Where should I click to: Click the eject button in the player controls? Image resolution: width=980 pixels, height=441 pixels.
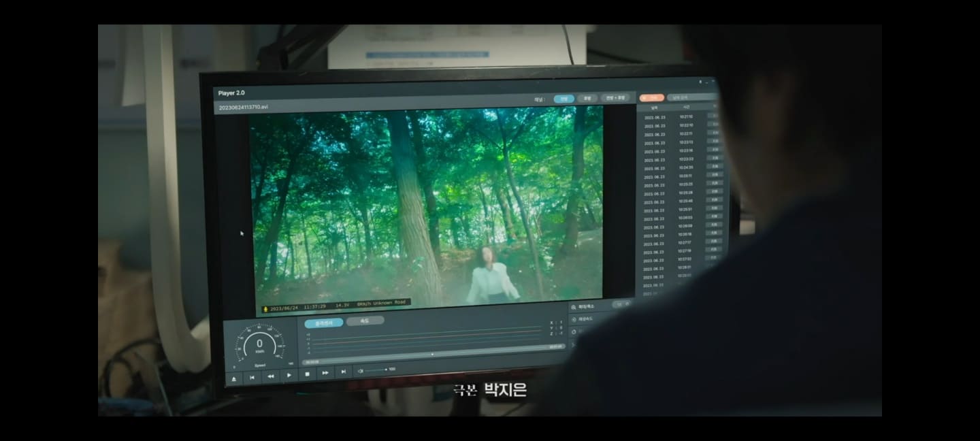pyautogui.click(x=233, y=380)
